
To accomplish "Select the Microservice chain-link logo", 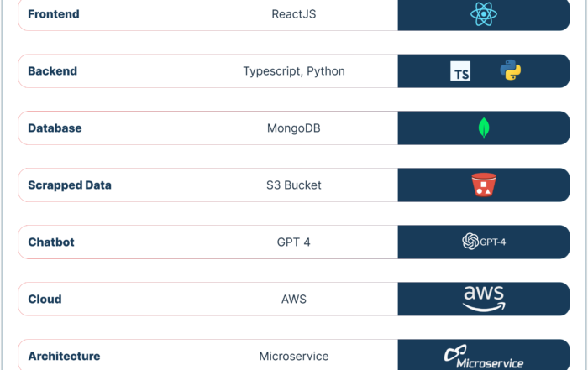I will pos(484,357).
